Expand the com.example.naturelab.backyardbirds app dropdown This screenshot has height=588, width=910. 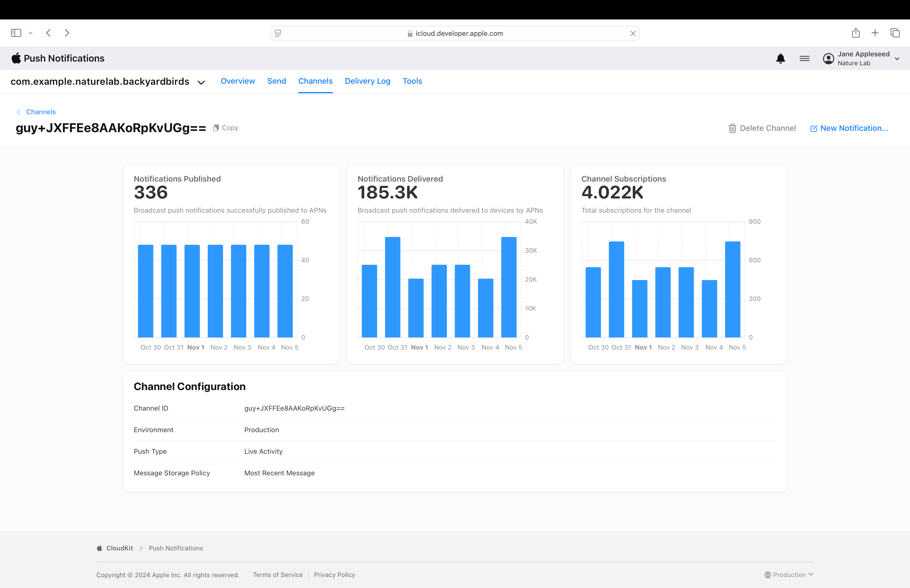pos(201,82)
